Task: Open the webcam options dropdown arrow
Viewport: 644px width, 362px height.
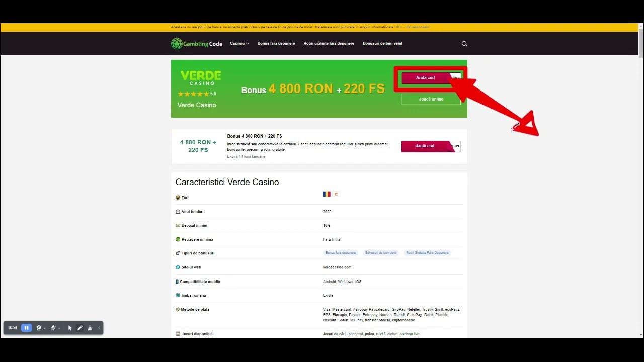Action: point(45,328)
